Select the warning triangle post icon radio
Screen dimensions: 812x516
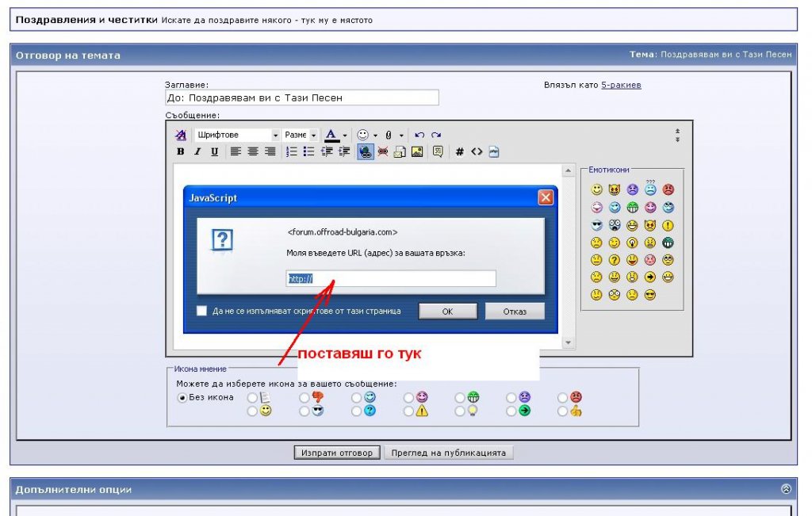[x=408, y=411]
